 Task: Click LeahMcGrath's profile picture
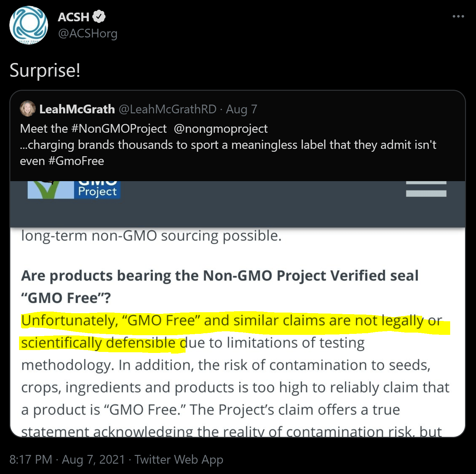pyautogui.click(x=28, y=109)
